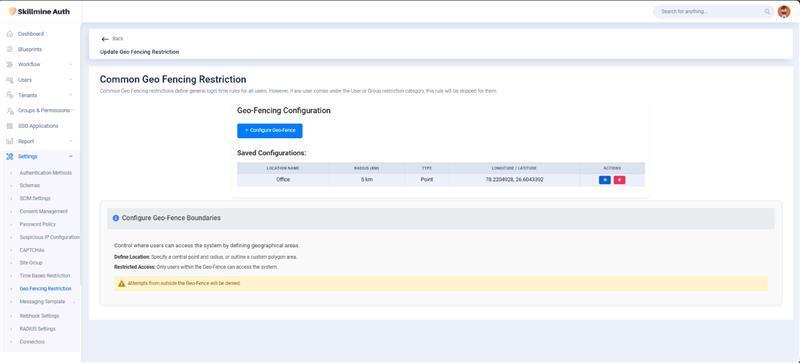Click Update Geo Fencing Restriction title
800x363 pixels.
pyautogui.click(x=139, y=52)
